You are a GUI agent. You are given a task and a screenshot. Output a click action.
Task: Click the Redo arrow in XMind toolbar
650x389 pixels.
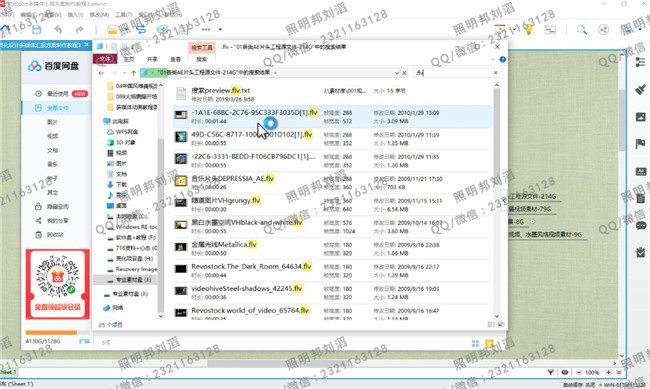point(79,29)
